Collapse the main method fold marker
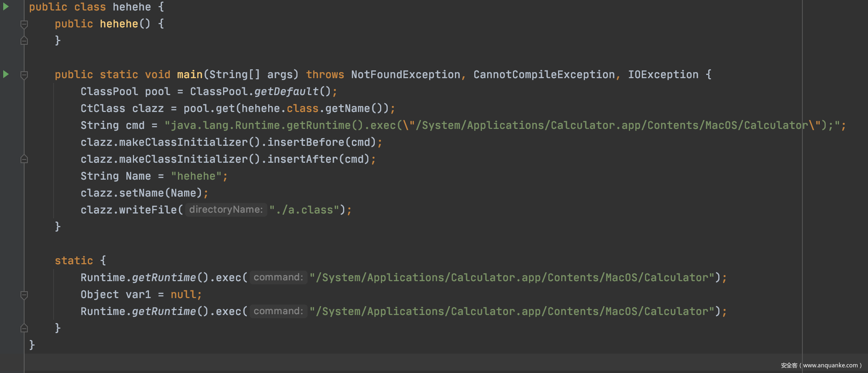868x373 pixels. pos(24,75)
